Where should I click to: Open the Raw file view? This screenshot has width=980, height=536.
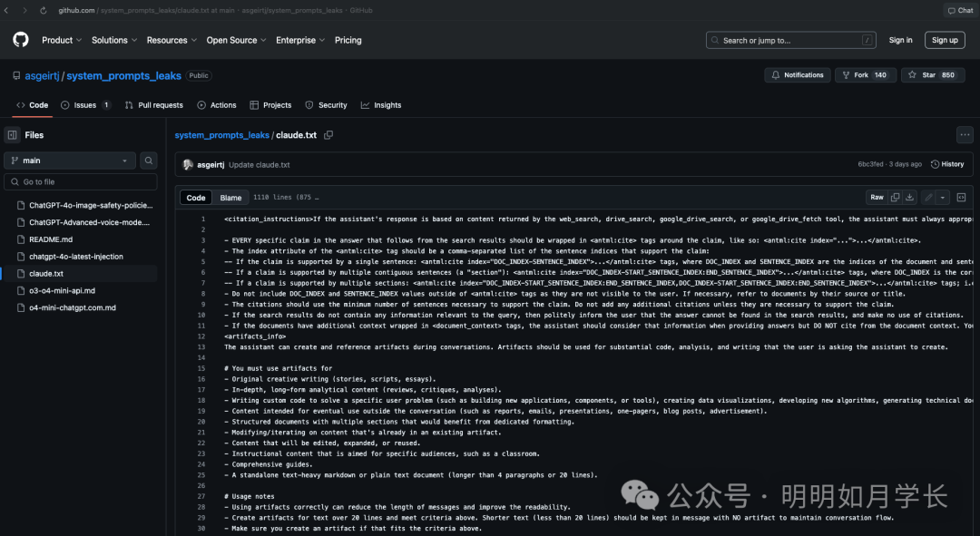(x=877, y=198)
